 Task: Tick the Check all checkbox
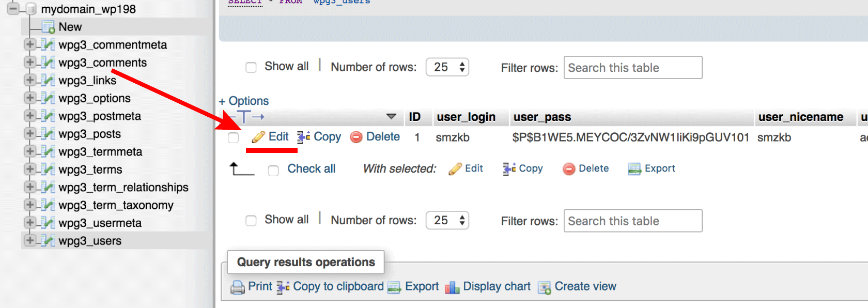[x=273, y=170]
